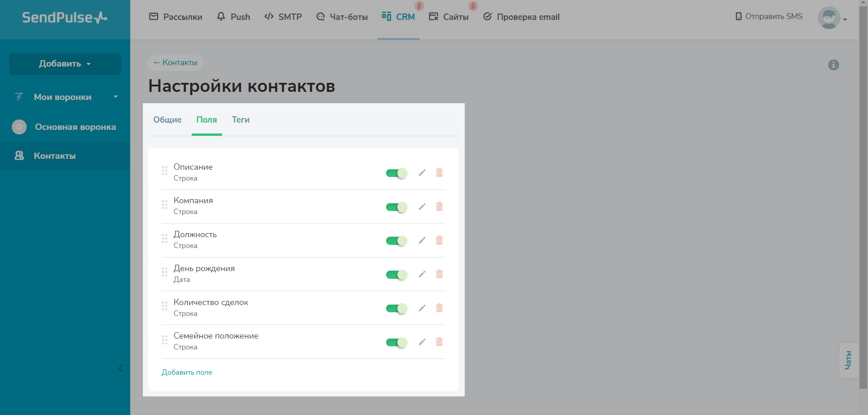Image resolution: width=868 pixels, height=415 pixels.
Task: Click the SendPulse logo
Action: point(65,18)
